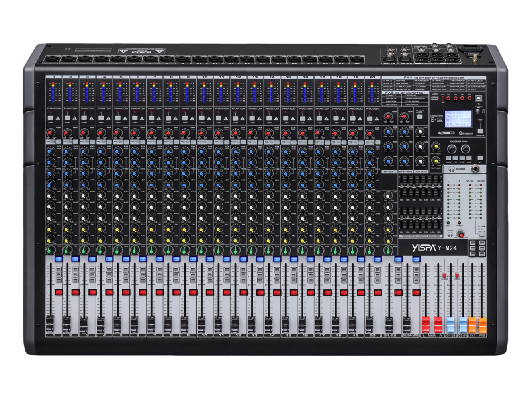
Task: Click the red GAIN knob on channel 1
Action: [51, 133]
